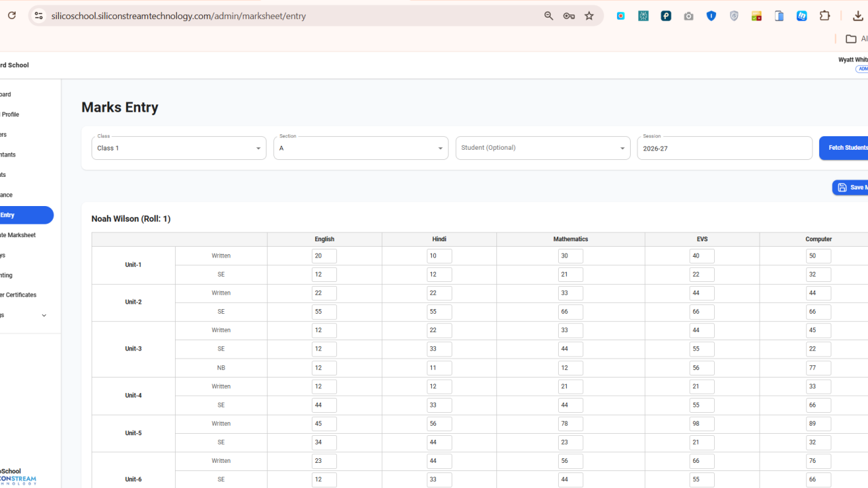Open the Section A dropdown
868x488 pixels.
click(361, 148)
